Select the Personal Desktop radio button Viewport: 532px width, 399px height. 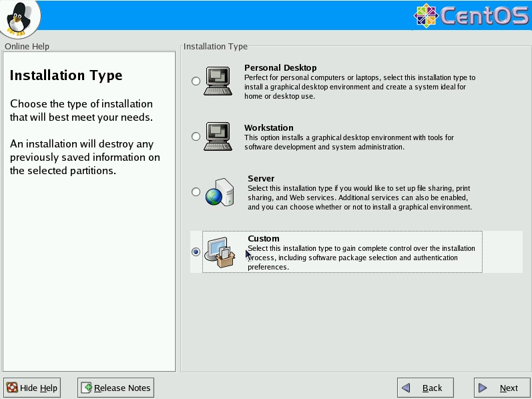(x=196, y=81)
